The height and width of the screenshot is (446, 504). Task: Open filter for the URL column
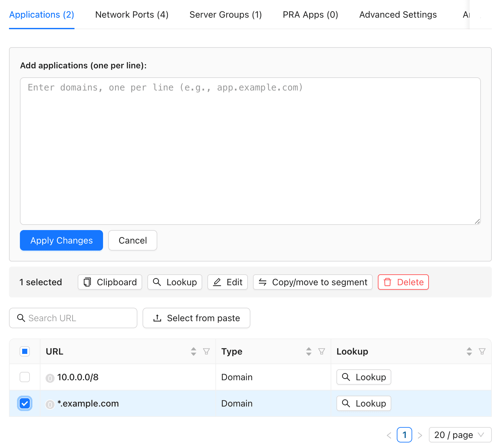(x=206, y=351)
